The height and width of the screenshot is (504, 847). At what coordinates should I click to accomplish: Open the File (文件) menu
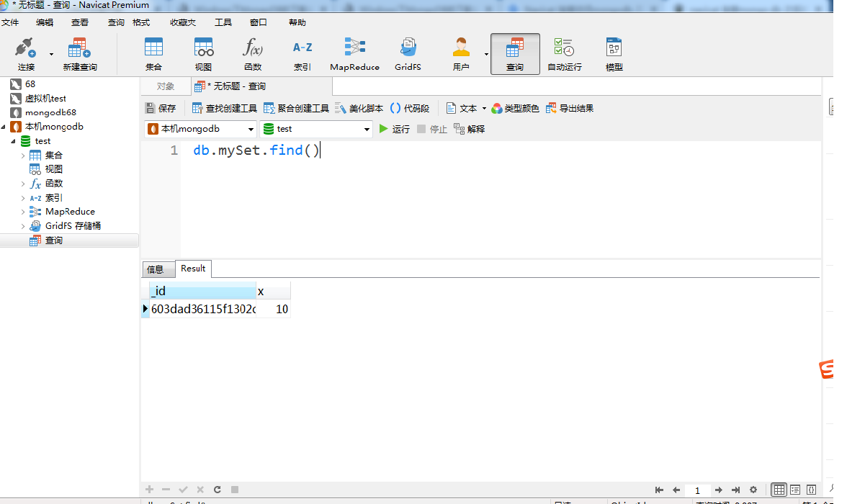tap(10, 22)
